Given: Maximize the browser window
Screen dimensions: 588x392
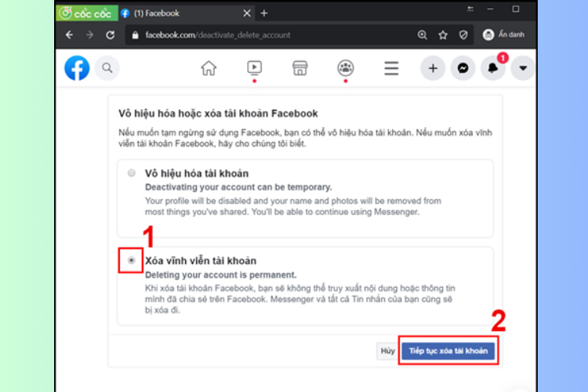Looking at the screenshot, I should [x=516, y=9].
